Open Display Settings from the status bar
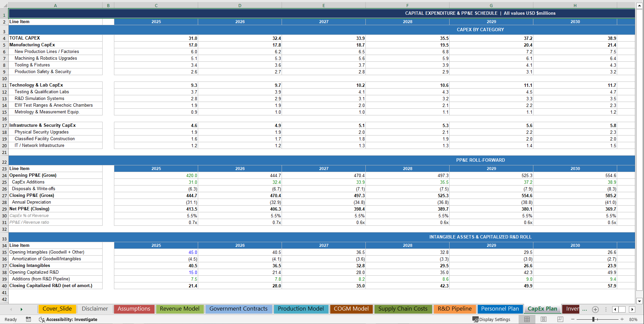 tap(492, 319)
